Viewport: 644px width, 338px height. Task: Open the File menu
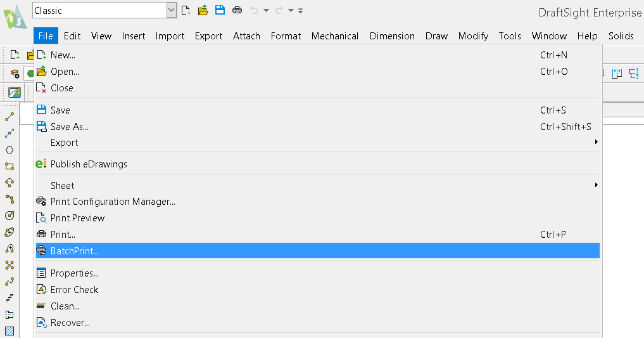46,36
